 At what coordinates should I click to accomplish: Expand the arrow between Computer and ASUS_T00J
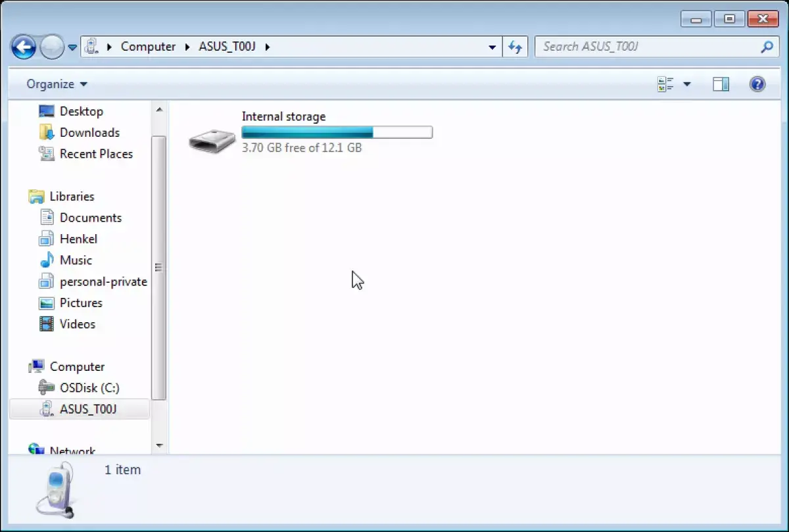(x=187, y=47)
